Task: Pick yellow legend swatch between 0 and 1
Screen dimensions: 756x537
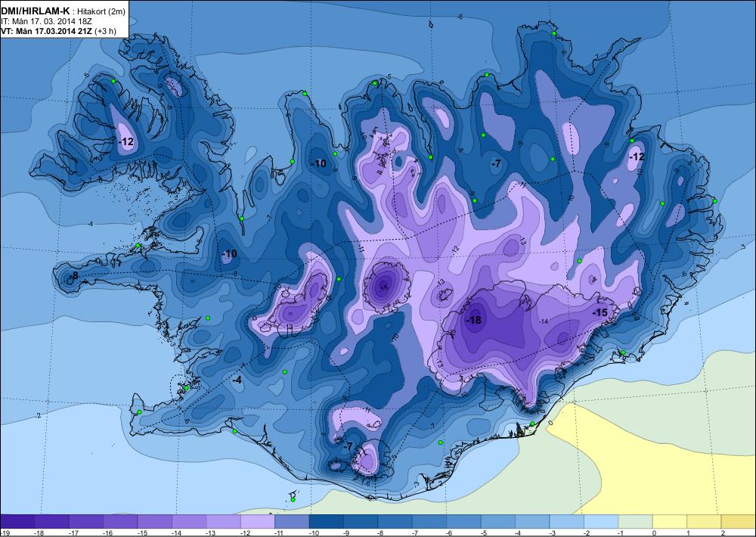Action: coord(669,521)
